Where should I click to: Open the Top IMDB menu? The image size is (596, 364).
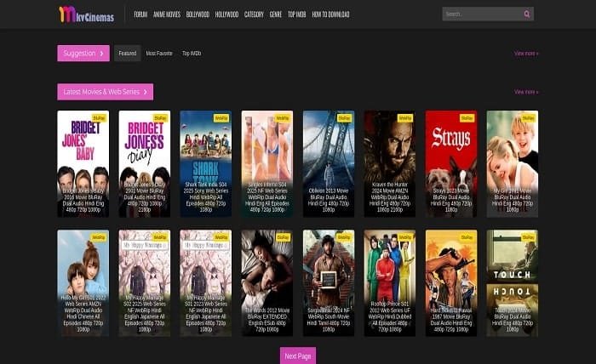pyautogui.click(x=297, y=14)
